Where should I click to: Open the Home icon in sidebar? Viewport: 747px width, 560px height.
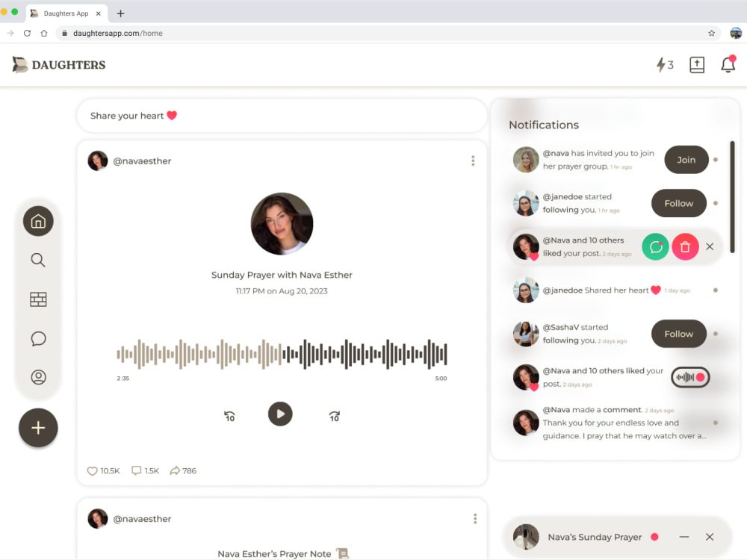point(38,221)
